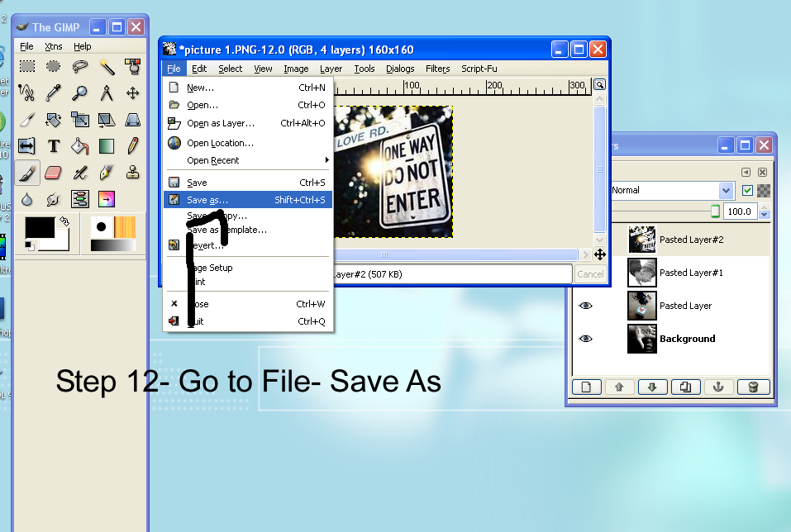Select the Ink pen tool
This screenshot has height=532, width=791.
(x=107, y=173)
